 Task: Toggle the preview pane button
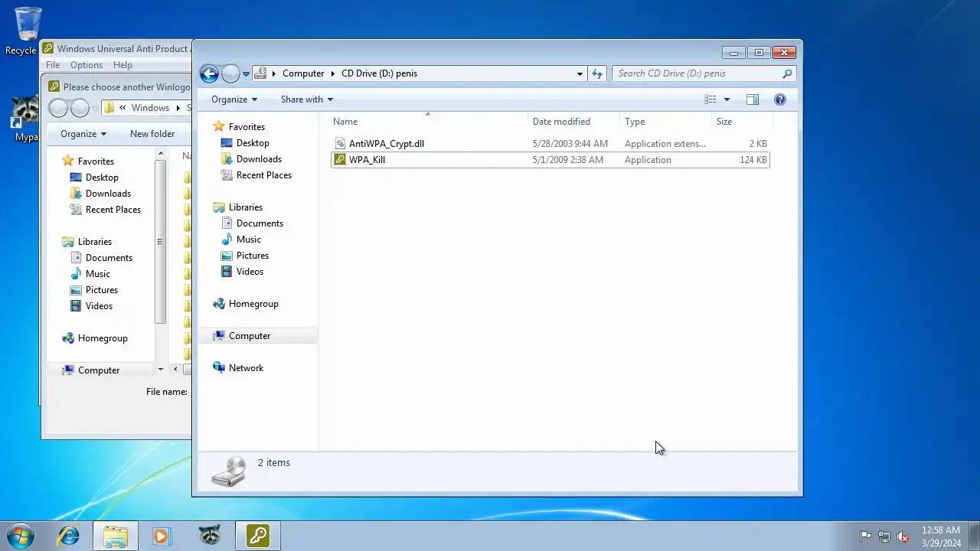pos(753,99)
